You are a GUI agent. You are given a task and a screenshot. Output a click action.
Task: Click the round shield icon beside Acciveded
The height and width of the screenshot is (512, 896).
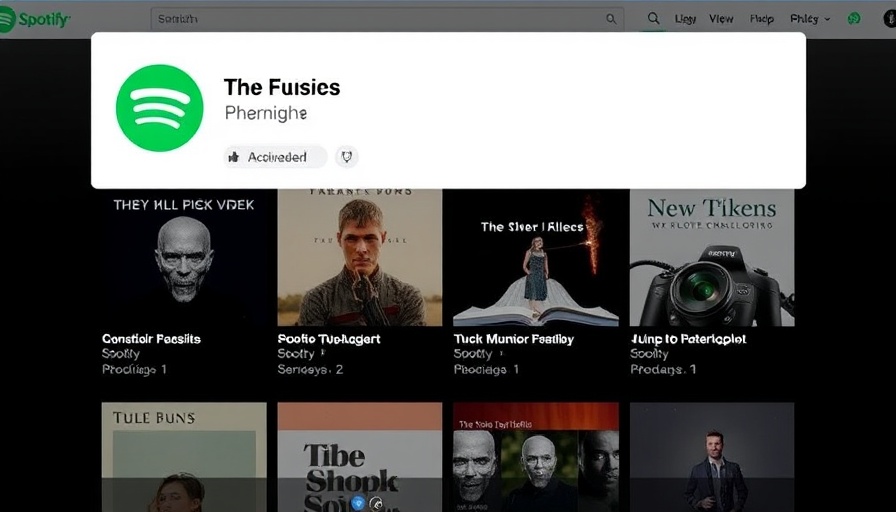(346, 157)
